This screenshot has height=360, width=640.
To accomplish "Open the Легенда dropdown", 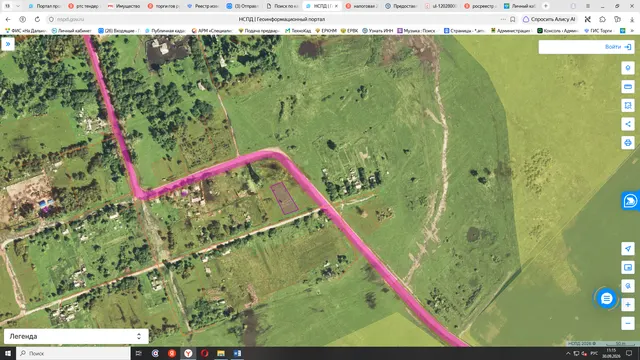I will coord(76,336).
